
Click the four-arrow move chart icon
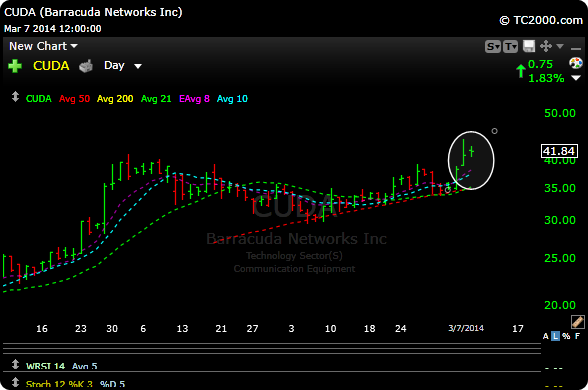click(x=546, y=46)
